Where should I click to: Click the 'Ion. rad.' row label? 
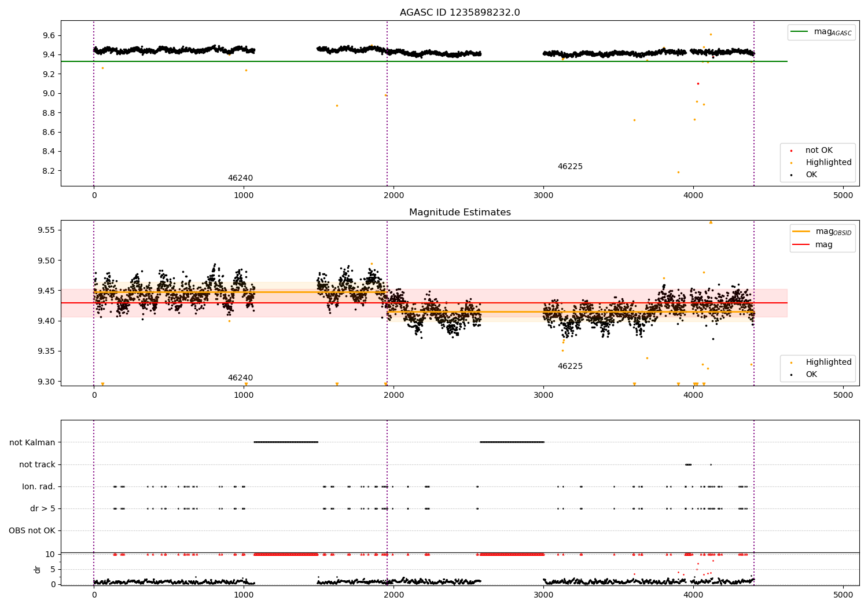coord(39,487)
